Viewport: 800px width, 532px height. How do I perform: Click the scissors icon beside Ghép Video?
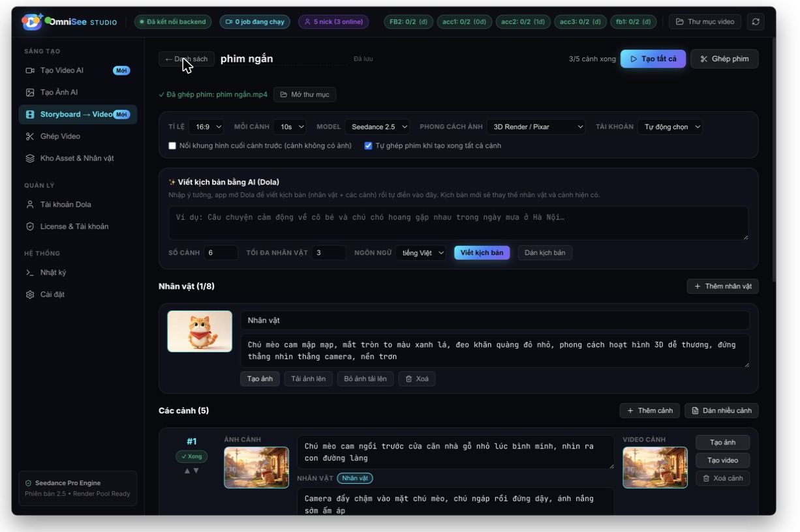(30, 136)
